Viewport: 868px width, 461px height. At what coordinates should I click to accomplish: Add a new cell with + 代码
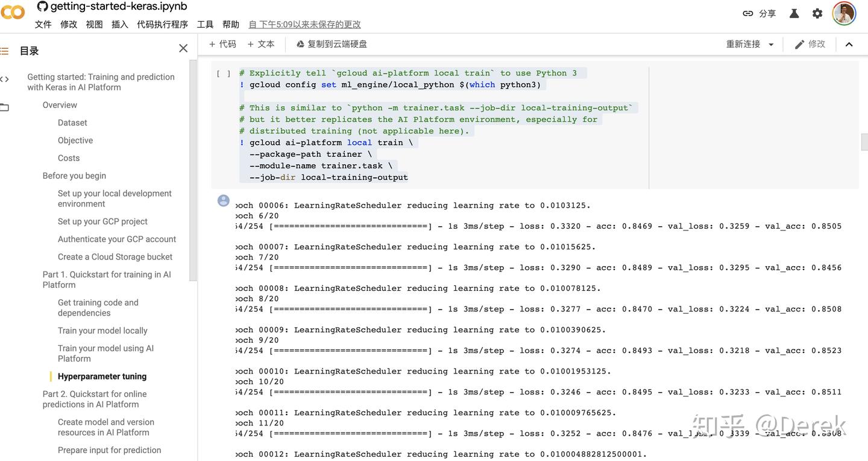click(x=222, y=43)
